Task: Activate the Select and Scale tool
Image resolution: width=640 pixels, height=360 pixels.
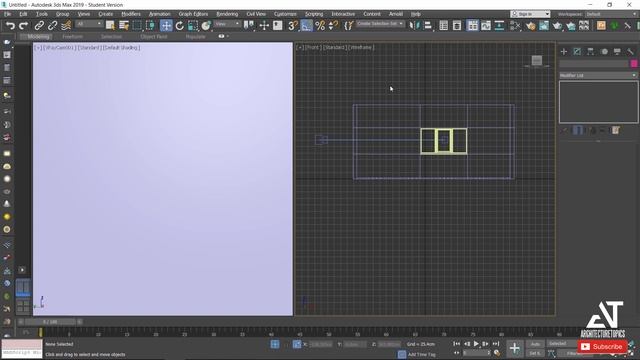Action: (193, 26)
